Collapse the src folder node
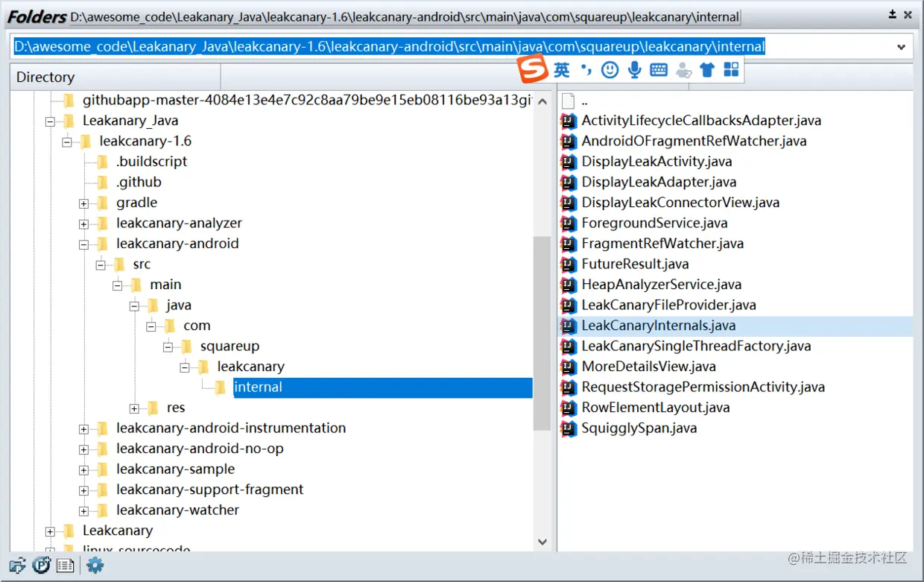Viewport: 924px width, 582px height. 101,265
